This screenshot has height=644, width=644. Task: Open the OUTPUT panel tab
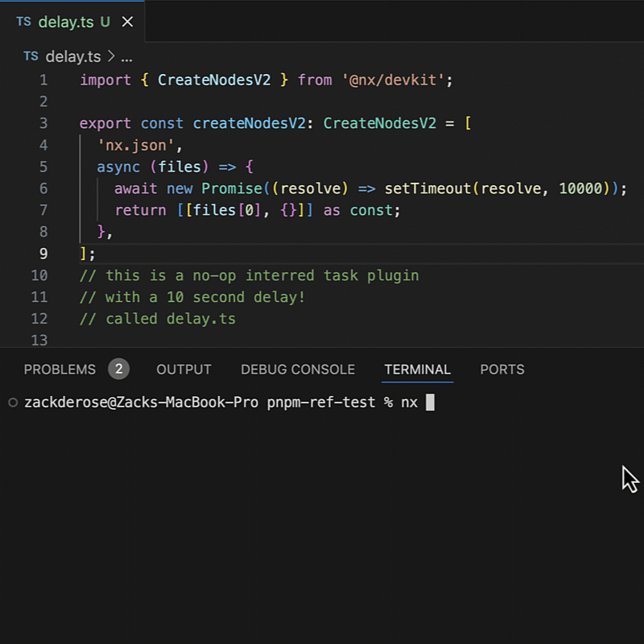[x=184, y=369]
